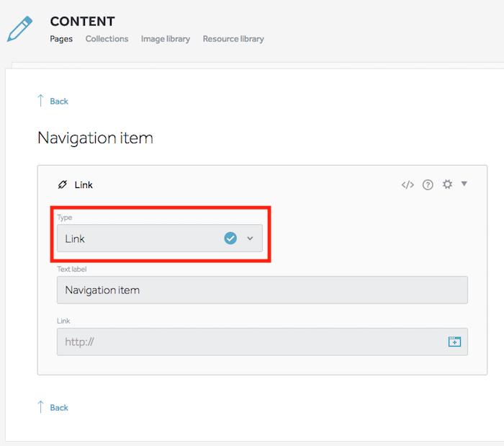Focus the Text label input field

(262, 290)
